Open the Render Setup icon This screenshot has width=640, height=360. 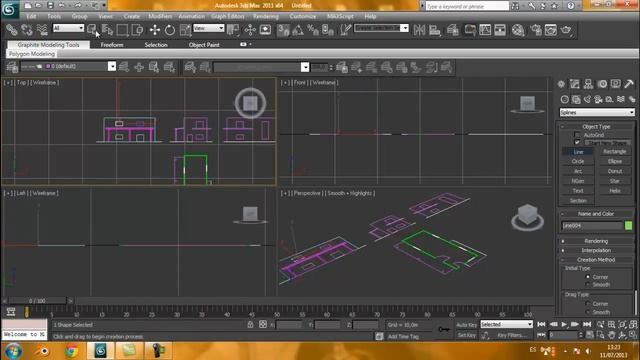536,30
